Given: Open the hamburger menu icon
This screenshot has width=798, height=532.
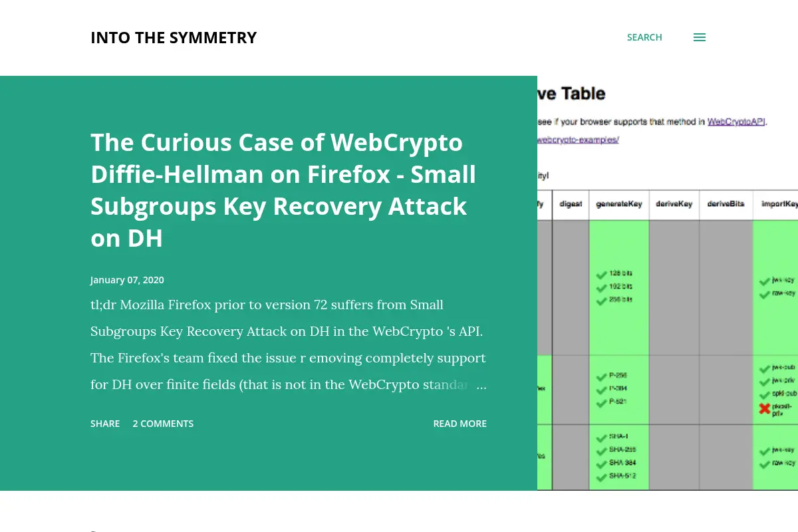Looking at the screenshot, I should click(700, 37).
